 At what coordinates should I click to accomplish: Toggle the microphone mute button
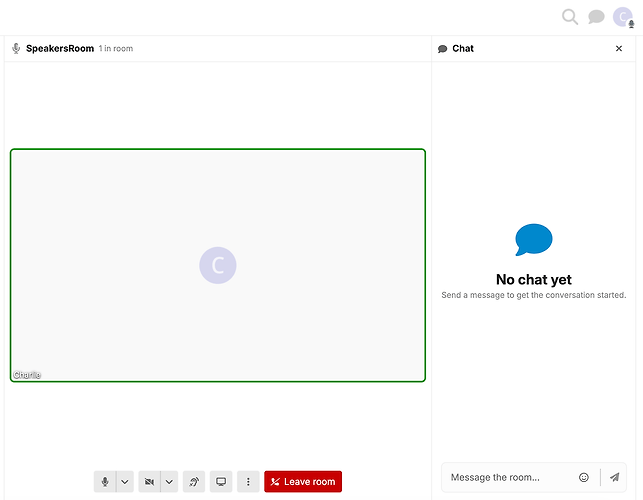105,482
